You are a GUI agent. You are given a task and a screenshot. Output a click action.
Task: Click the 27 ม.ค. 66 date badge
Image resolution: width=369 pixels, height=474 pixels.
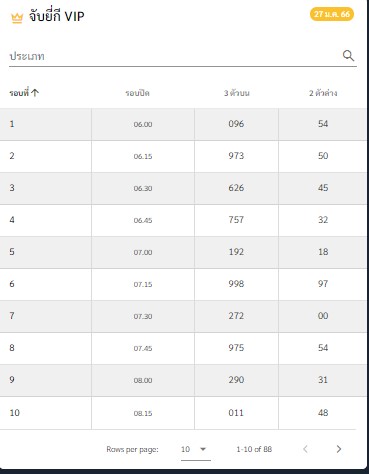pos(332,14)
